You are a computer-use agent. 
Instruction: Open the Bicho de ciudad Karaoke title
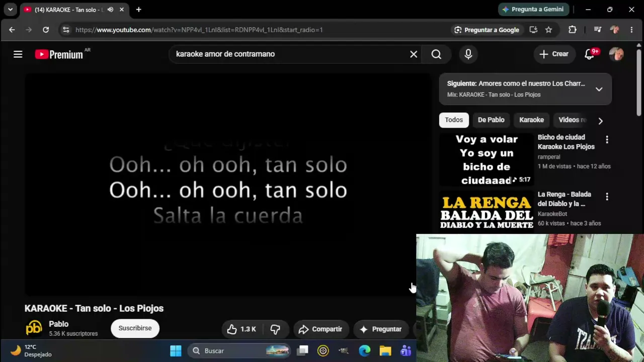click(x=566, y=142)
